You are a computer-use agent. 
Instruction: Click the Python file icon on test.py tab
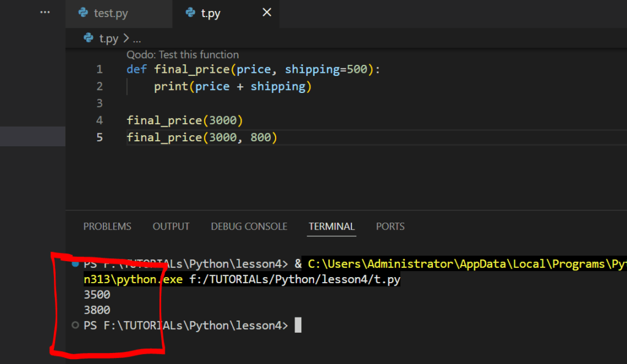(x=83, y=13)
